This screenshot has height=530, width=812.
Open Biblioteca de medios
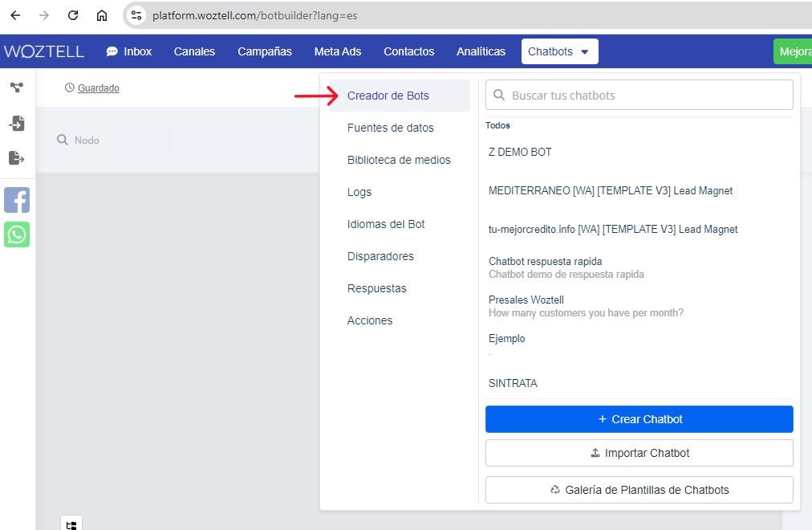pos(399,160)
